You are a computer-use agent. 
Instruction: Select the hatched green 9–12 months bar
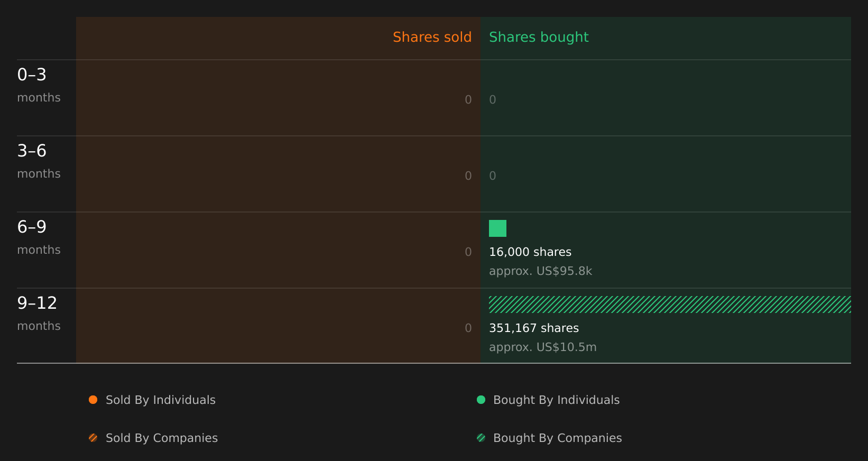(x=670, y=305)
